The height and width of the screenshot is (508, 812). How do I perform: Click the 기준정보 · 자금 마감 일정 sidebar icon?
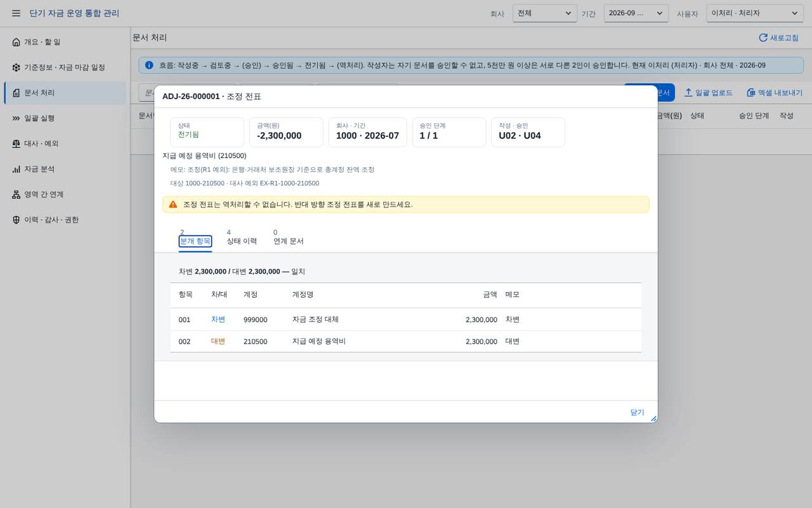click(16, 67)
